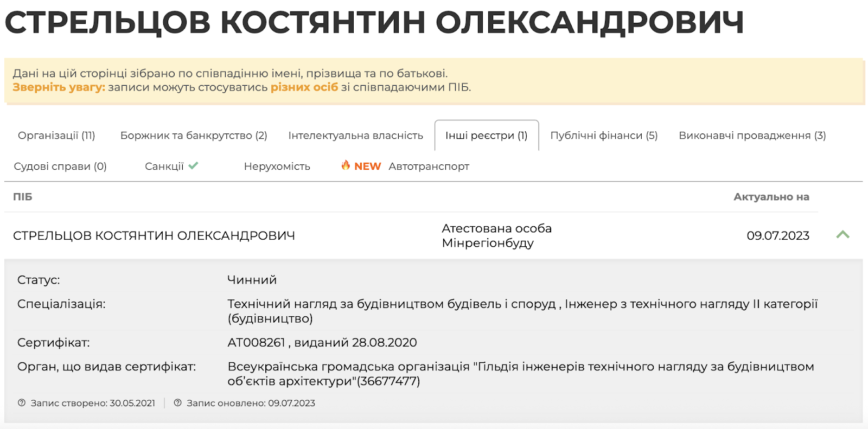The width and height of the screenshot is (868, 429).
Task: Switch to Боржник та банкрутство (2) tab
Action: click(194, 136)
